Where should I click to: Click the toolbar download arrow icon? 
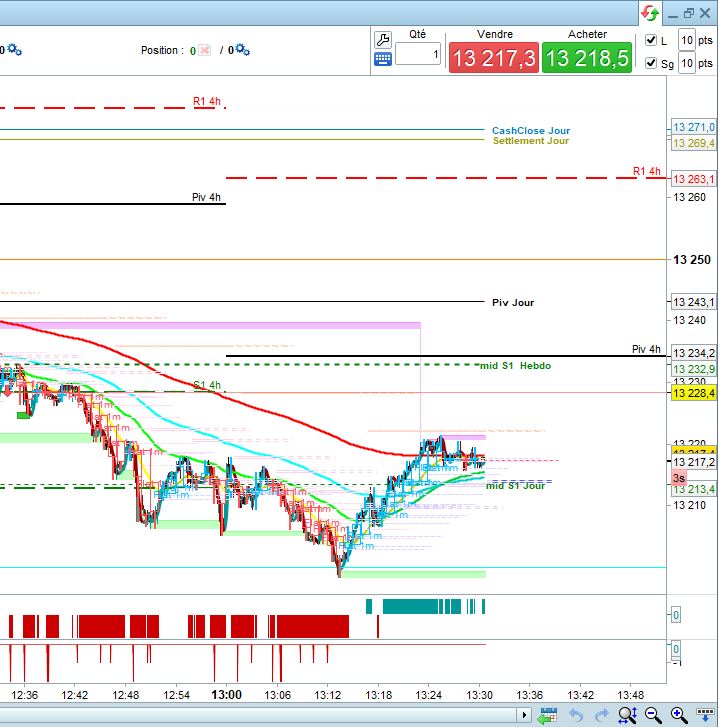pyautogui.click(x=705, y=715)
